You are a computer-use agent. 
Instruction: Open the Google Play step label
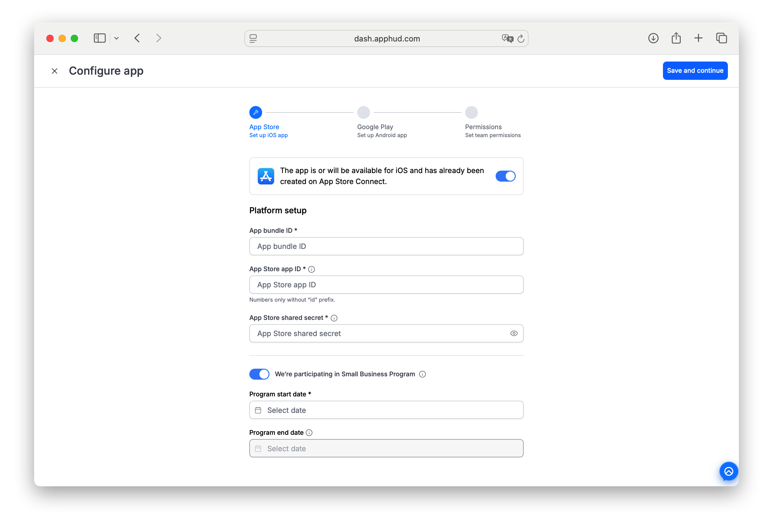[x=375, y=127]
